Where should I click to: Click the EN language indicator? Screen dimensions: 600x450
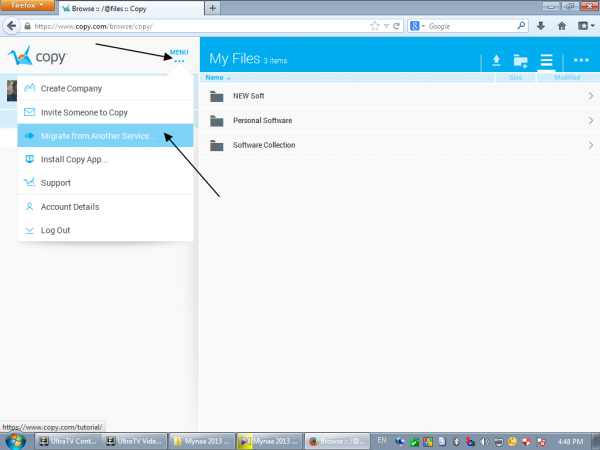point(382,440)
